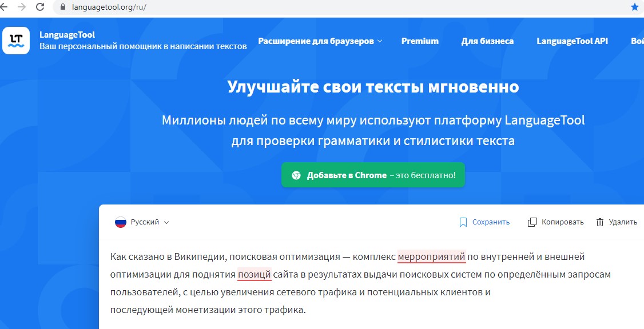The height and width of the screenshot is (329, 644).
Task: Click the underlined word мерроприятий
Action: (432, 257)
